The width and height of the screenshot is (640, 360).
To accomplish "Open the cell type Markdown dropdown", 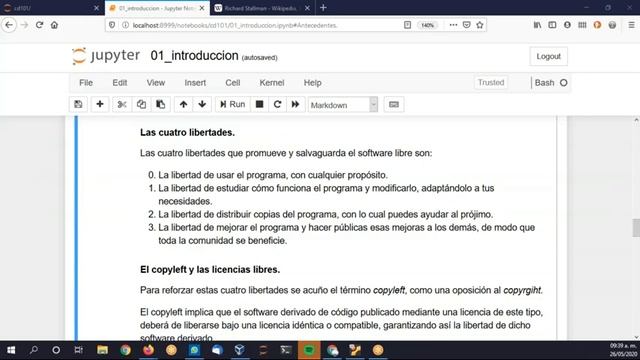I will (343, 105).
